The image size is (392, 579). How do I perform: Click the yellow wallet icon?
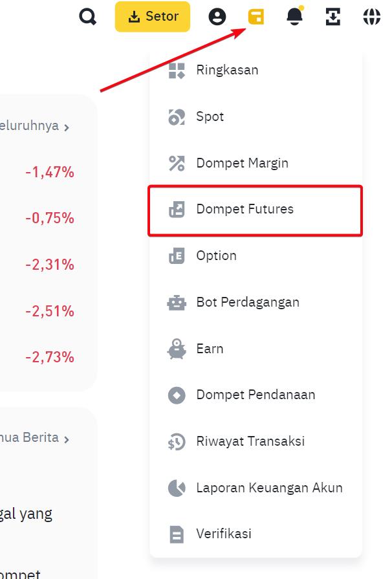[x=256, y=17]
